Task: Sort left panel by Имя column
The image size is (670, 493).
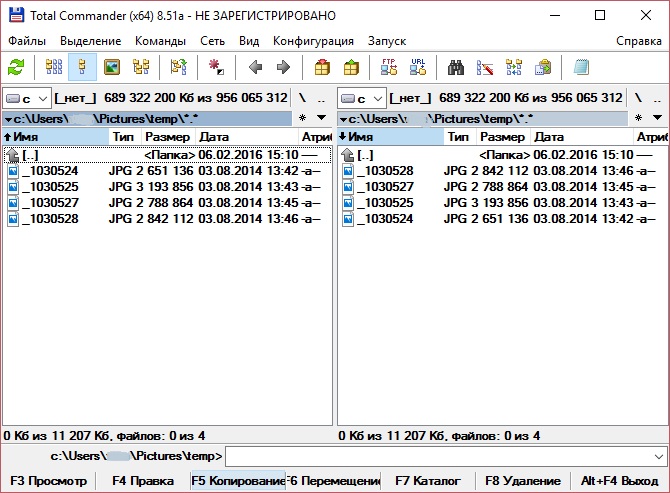Action: click(x=56, y=137)
